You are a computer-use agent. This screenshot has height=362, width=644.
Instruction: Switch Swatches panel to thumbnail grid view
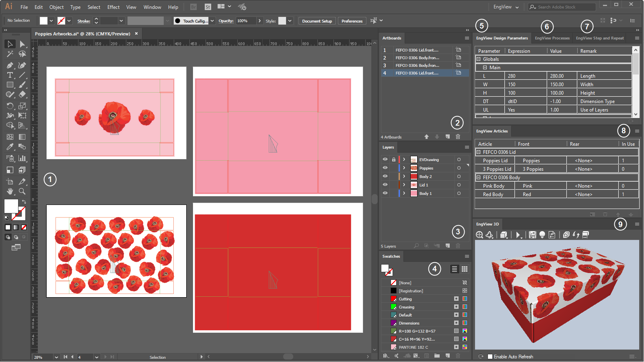tap(465, 269)
